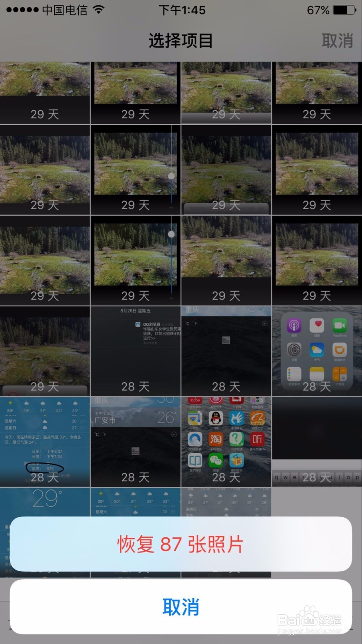Tap the cellular signal dots in status bar
This screenshot has height=644, width=362.
23,10
